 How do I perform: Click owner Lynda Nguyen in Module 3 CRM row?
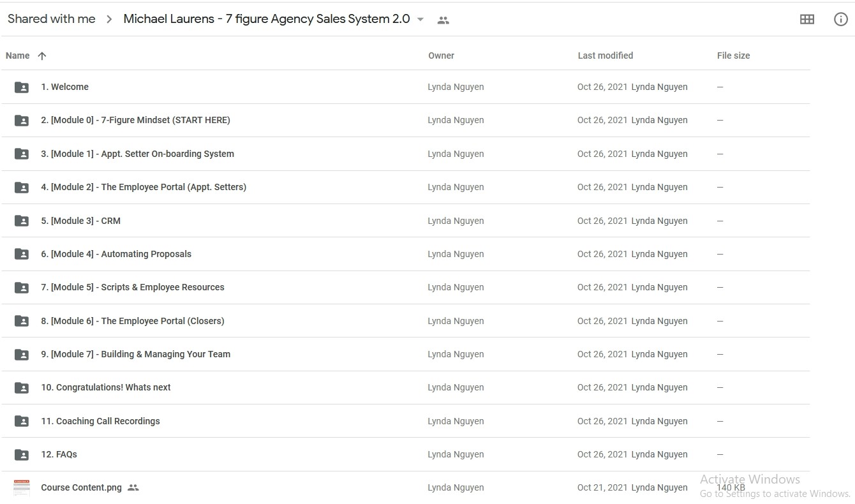pos(456,221)
